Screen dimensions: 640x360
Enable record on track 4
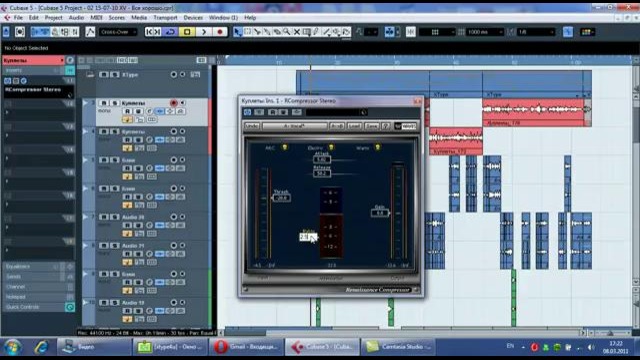coord(173,131)
